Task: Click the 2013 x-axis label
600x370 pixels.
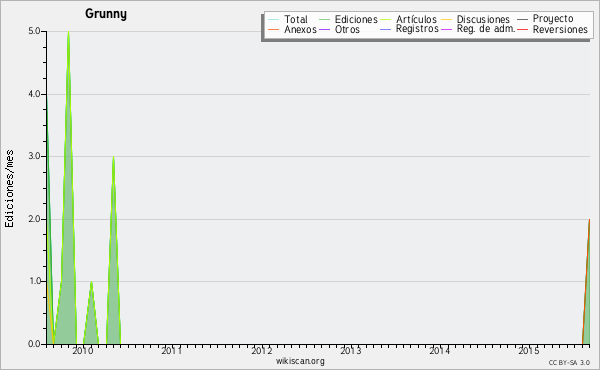Action: click(351, 351)
